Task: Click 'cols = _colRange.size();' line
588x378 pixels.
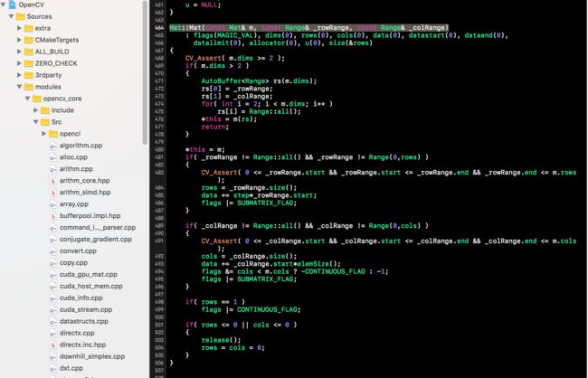Action: pyautogui.click(x=249, y=256)
